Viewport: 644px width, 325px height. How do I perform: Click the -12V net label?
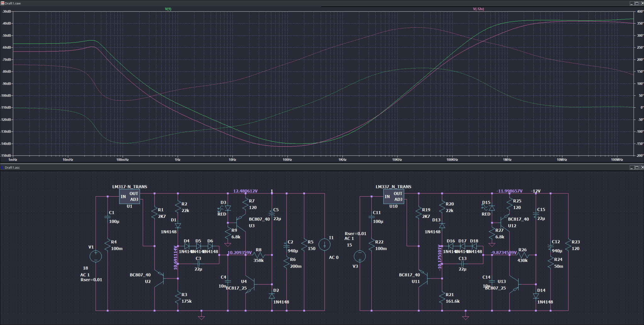[536, 191]
